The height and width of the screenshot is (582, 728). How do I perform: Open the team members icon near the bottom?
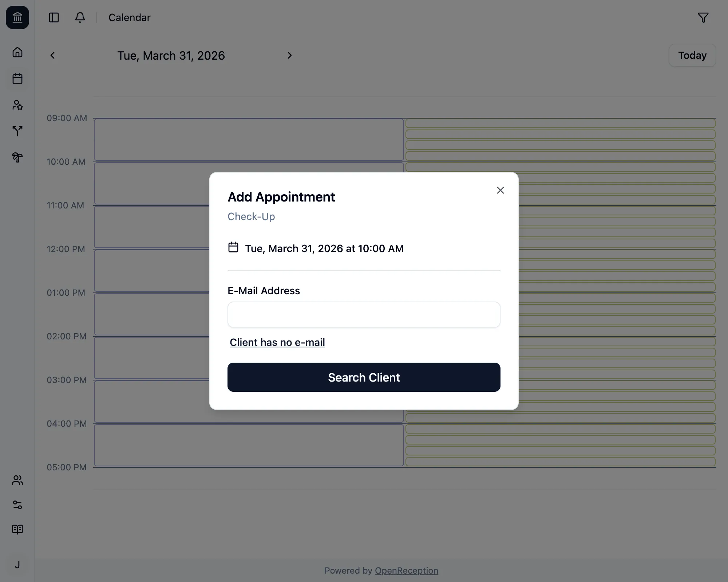coord(17,481)
